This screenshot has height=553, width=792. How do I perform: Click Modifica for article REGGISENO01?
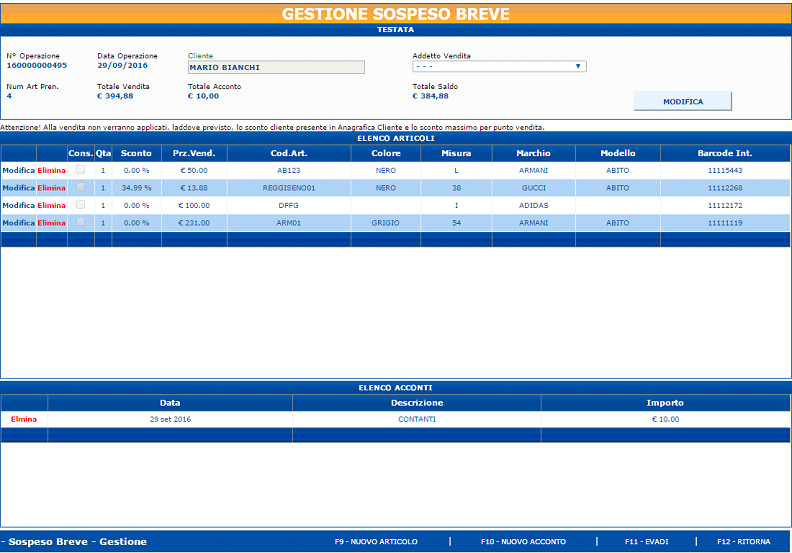18,188
